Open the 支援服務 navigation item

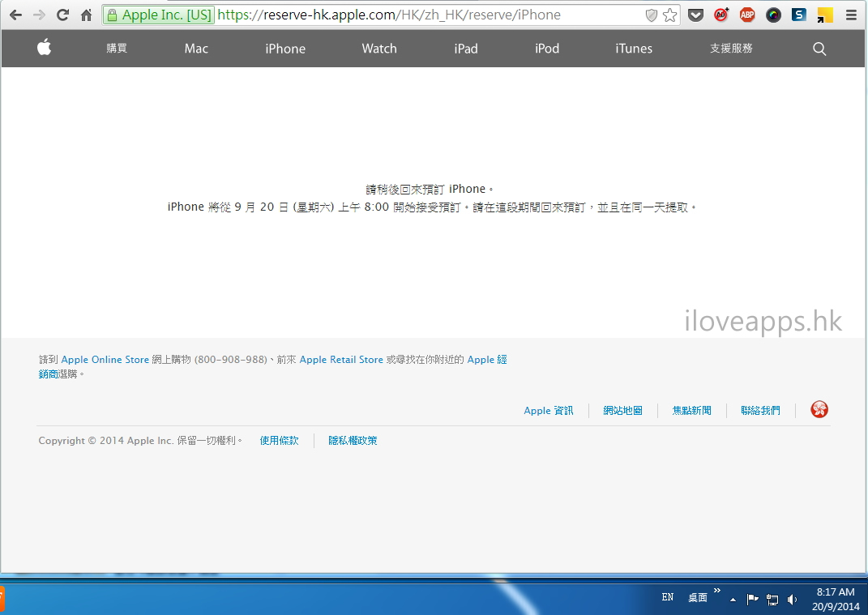[x=731, y=48]
